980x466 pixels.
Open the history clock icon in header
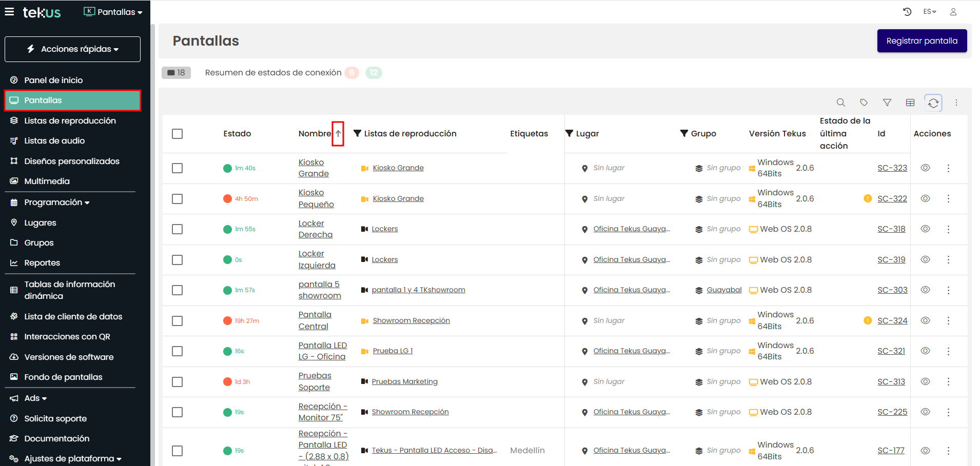click(x=907, y=12)
